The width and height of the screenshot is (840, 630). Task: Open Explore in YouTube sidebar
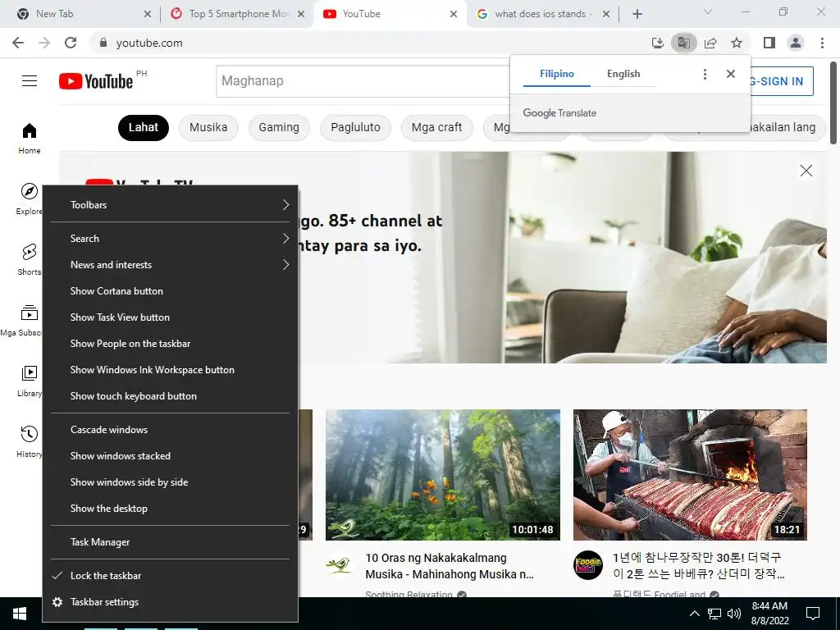pyautogui.click(x=29, y=199)
